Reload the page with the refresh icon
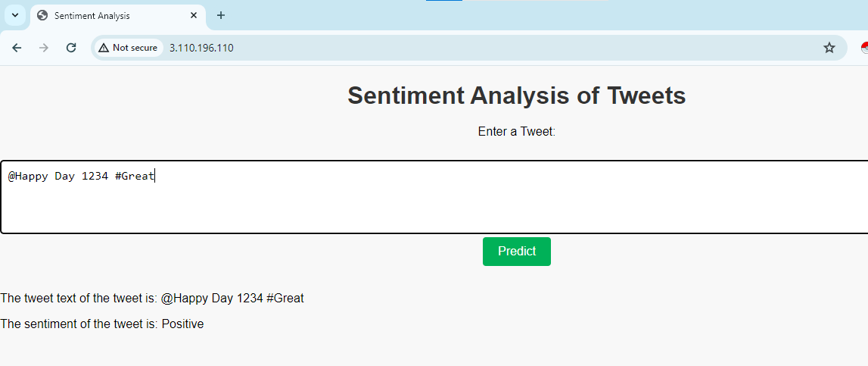868x366 pixels. 71,48
